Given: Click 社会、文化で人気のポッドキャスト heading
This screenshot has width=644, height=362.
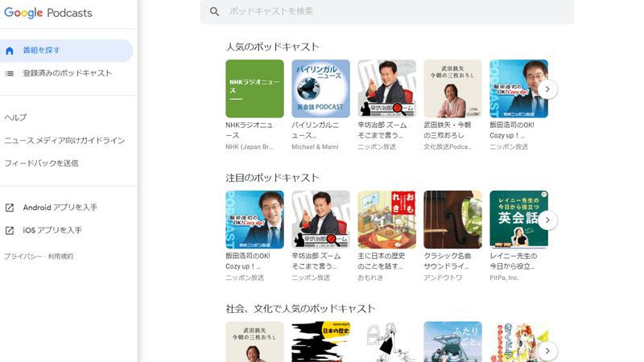Looking at the screenshot, I should [x=300, y=309].
